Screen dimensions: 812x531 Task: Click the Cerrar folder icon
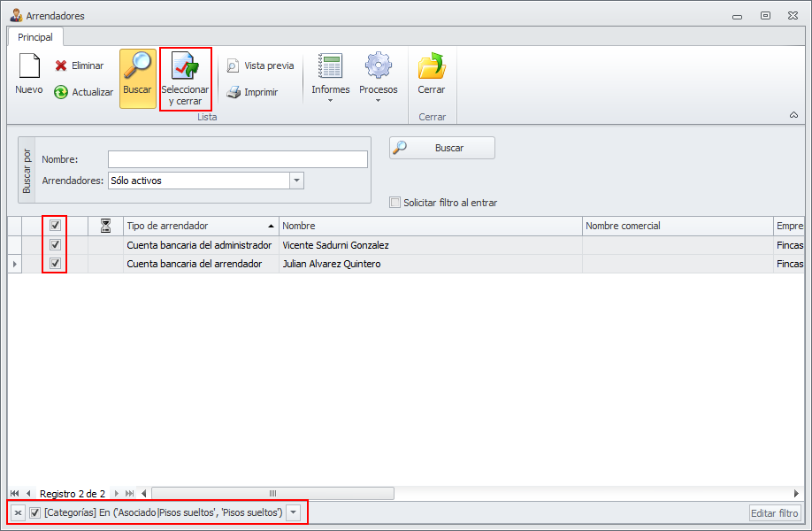click(432, 74)
